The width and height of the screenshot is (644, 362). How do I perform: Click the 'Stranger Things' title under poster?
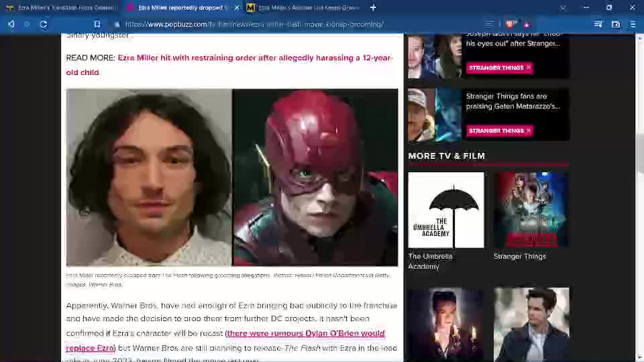click(519, 256)
